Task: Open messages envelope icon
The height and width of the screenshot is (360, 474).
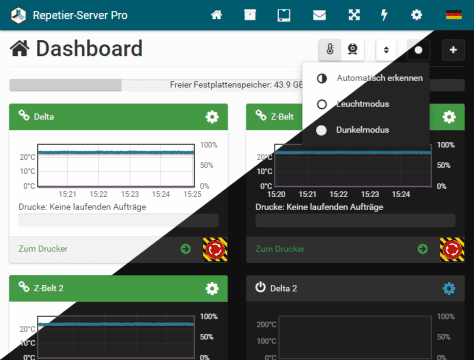Action: click(x=319, y=15)
